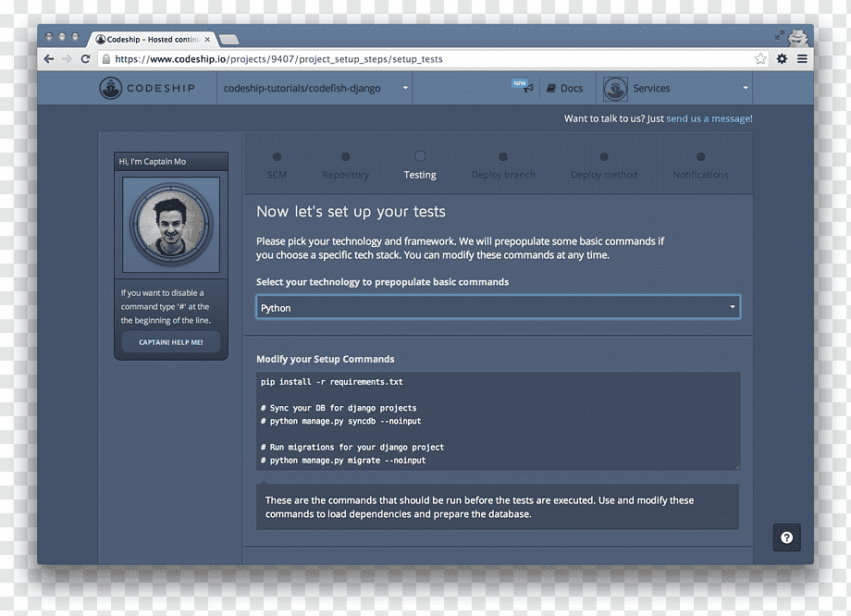851x616 pixels.
Task: Switch to the Deploy branch step
Action: (x=503, y=158)
